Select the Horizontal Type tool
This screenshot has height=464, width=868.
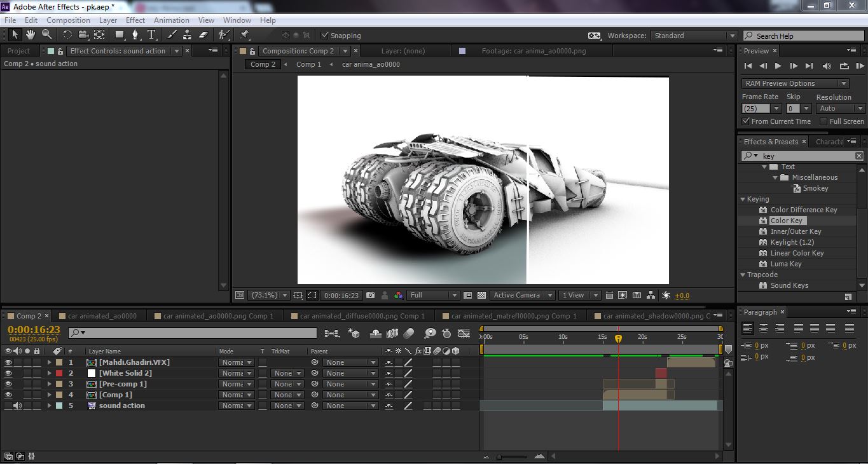coord(151,34)
